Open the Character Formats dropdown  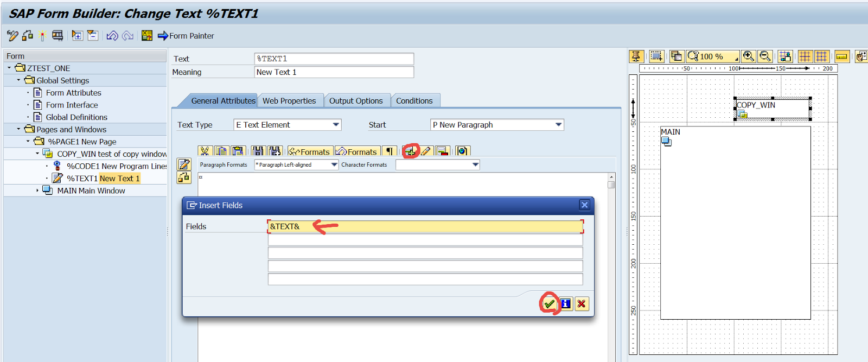475,164
